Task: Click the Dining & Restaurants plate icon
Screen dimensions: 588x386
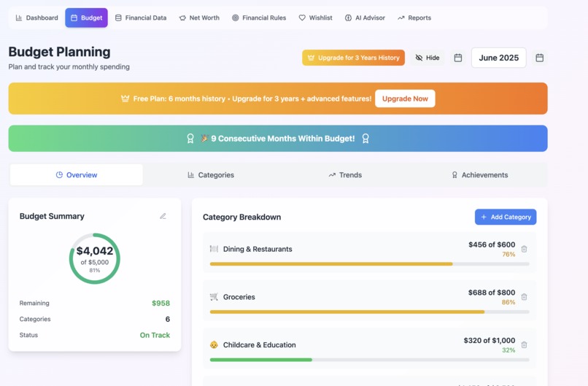Action: (214, 249)
